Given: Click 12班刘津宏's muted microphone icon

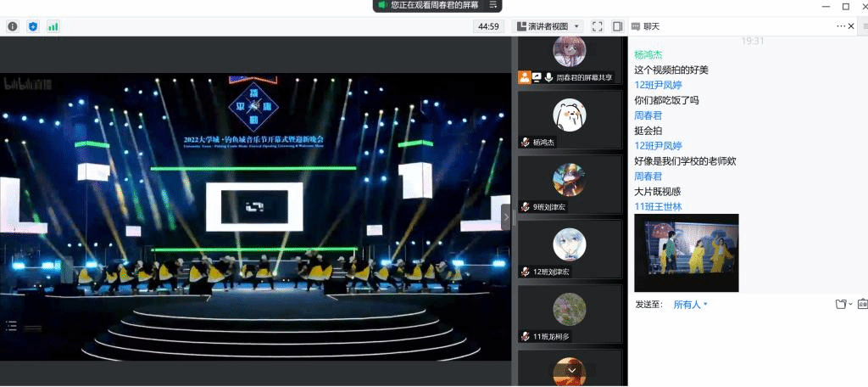Looking at the screenshot, I should coord(525,272).
